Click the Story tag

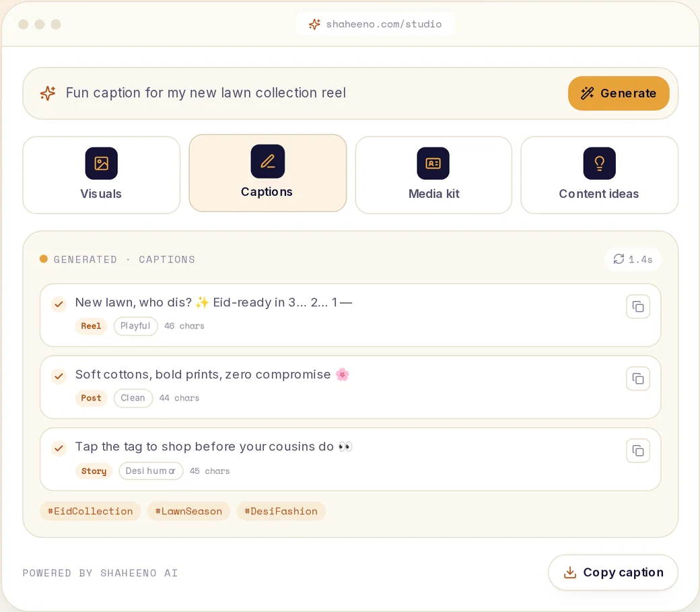(94, 471)
